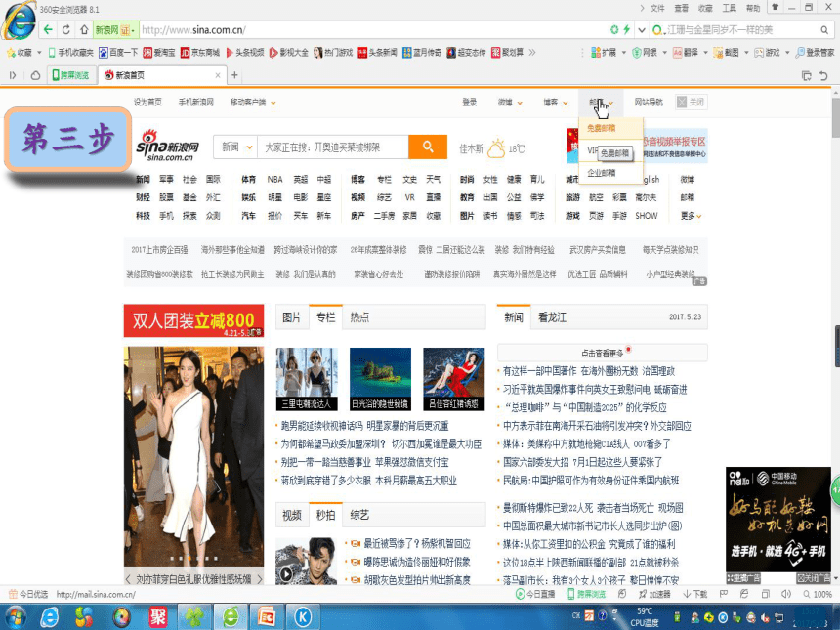Open 百度一下 bookmark

[x=118, y=53]
